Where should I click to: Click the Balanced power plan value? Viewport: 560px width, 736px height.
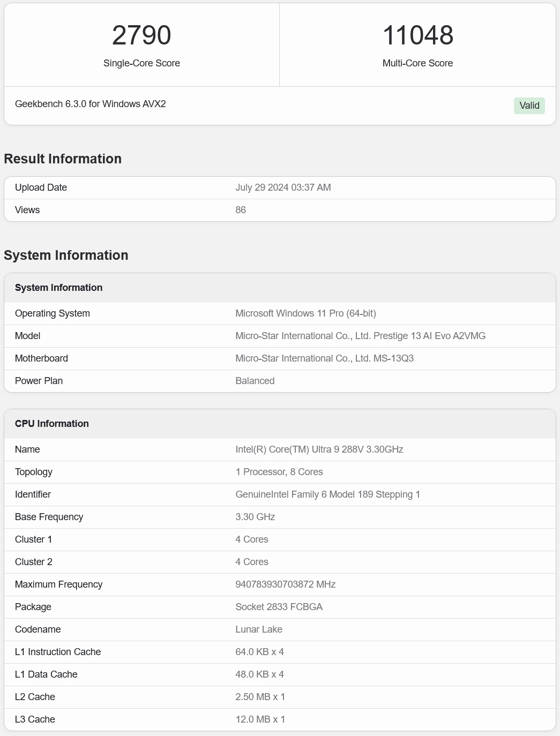tap(255, 381)
